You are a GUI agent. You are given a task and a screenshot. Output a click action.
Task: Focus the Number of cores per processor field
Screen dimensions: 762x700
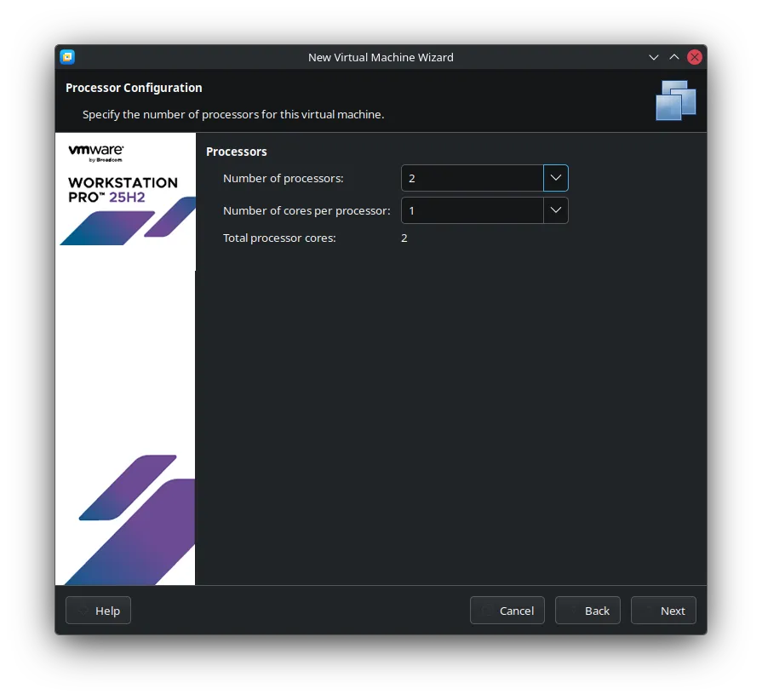click(472, 210)
